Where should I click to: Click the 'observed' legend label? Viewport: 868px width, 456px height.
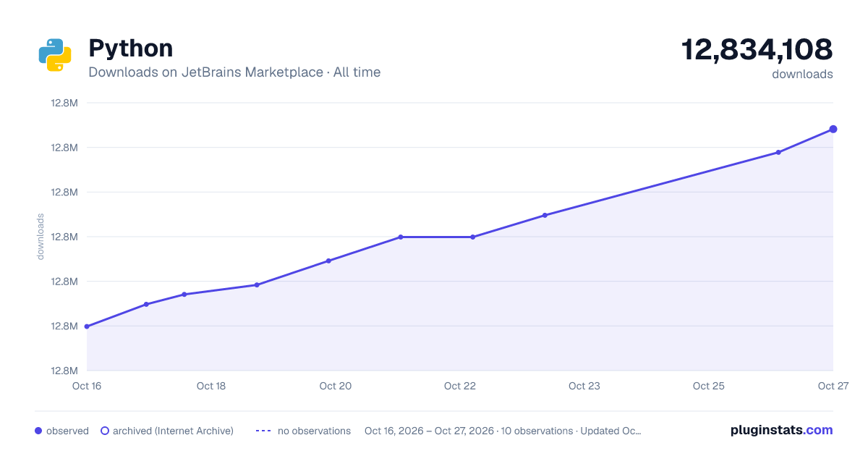(x=67, y=431)
